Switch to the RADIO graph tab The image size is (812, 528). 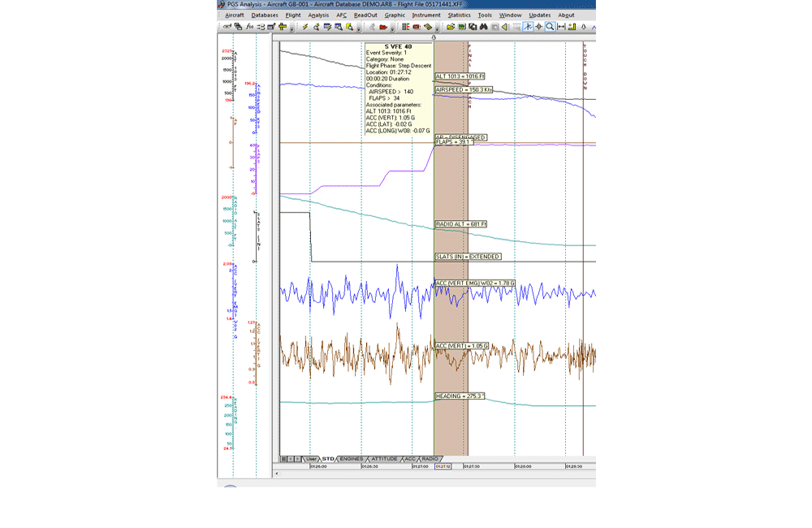click(430, 459)
